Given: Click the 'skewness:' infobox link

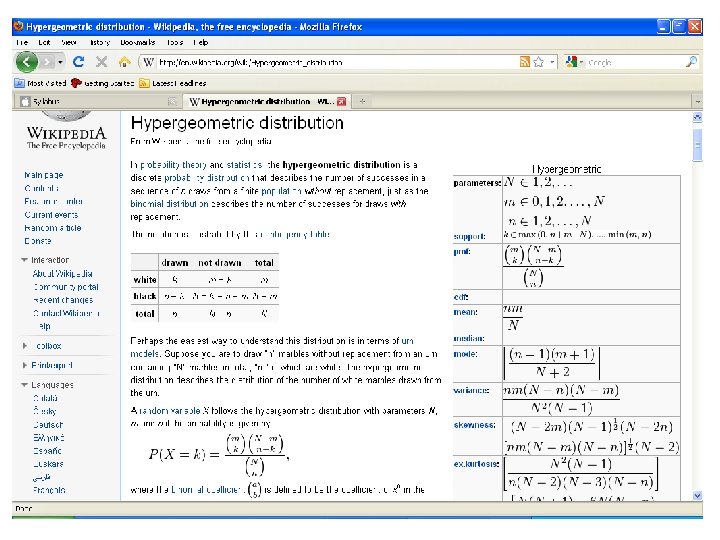Looking at the screenshot, I should pyautogui.click(x=474, y=425).
